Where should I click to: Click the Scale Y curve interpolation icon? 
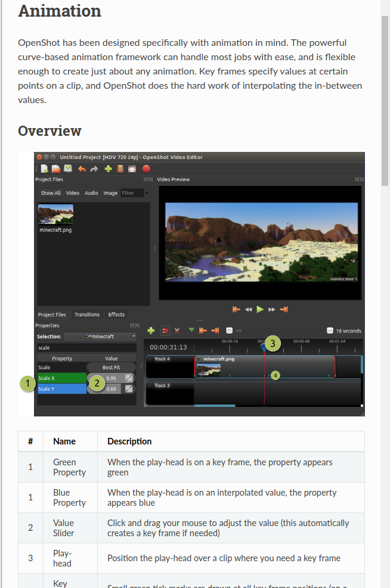129,389
